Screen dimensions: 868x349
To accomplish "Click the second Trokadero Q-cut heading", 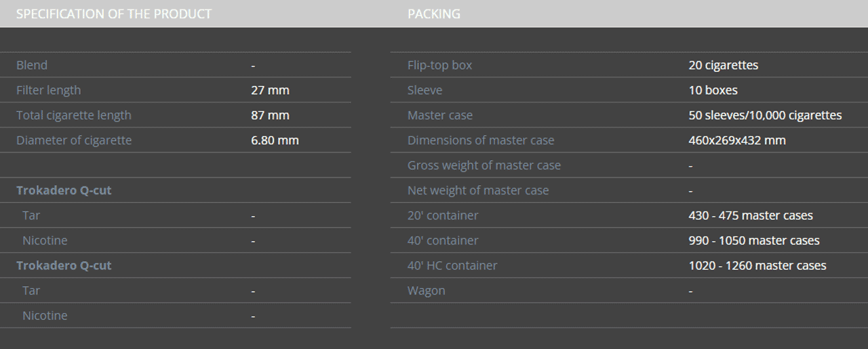I will point(64,266).
